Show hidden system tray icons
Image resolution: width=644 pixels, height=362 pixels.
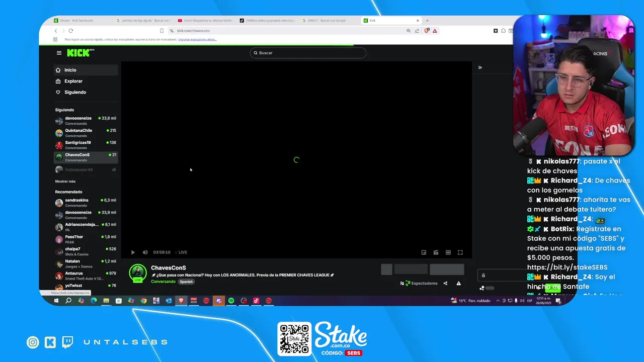498,301
